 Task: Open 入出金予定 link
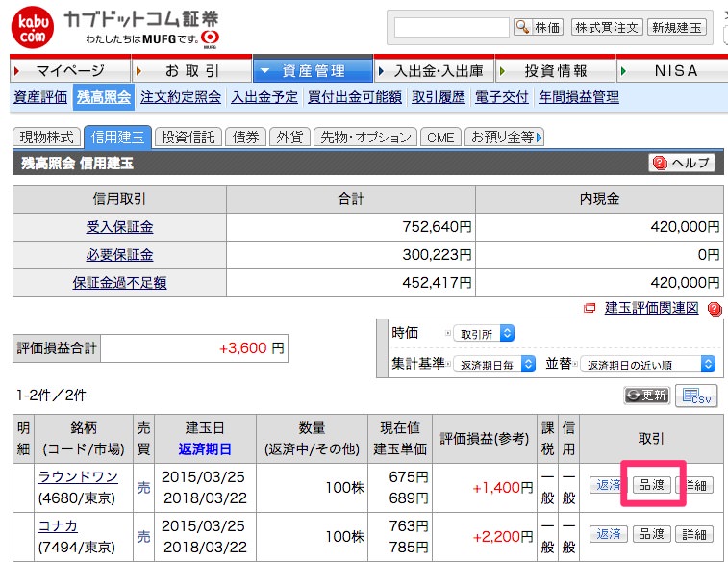(x=264, y=97)
